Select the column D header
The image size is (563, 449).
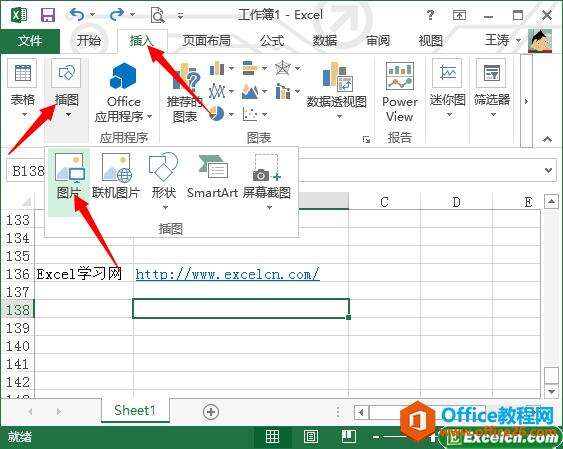[456, 202]
